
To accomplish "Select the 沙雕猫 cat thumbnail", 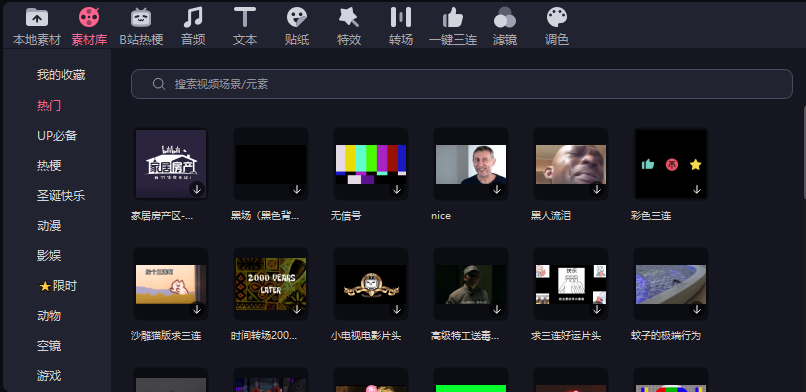I will [x=171, y=284].
